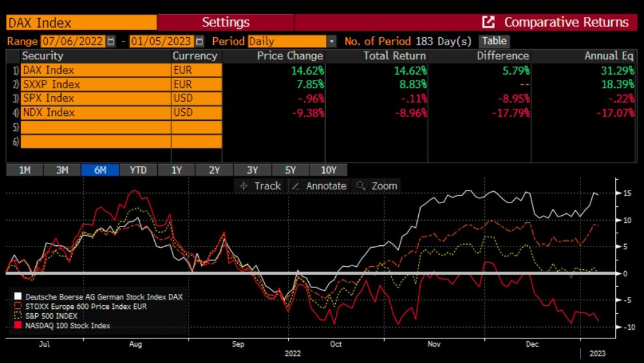This screenshot has width=644, height=363.
Task: Click the Annotate button label
Action: click(x=326, y=186)
